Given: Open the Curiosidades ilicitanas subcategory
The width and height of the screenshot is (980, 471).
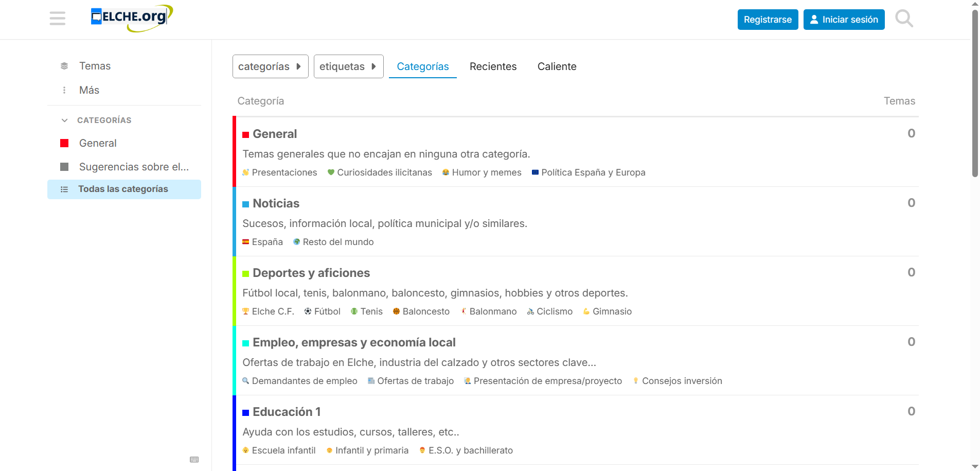Looking at the screenshot, I should [x=380, y=172].
